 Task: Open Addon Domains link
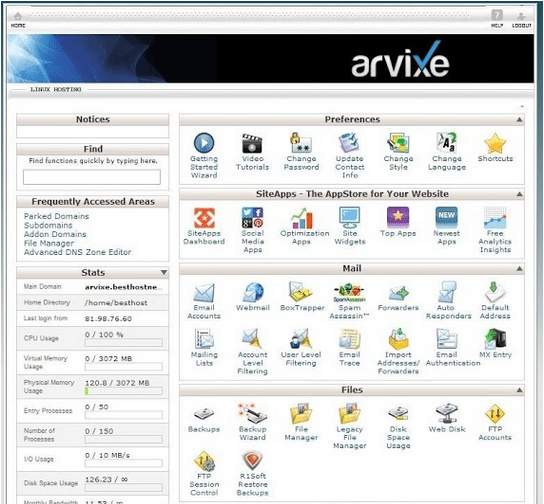[x=55, y=234]
